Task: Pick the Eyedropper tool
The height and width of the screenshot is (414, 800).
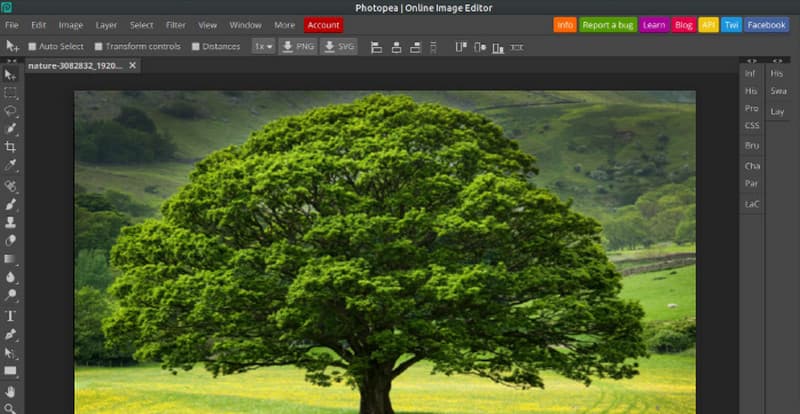Action: tap(11, 164)
